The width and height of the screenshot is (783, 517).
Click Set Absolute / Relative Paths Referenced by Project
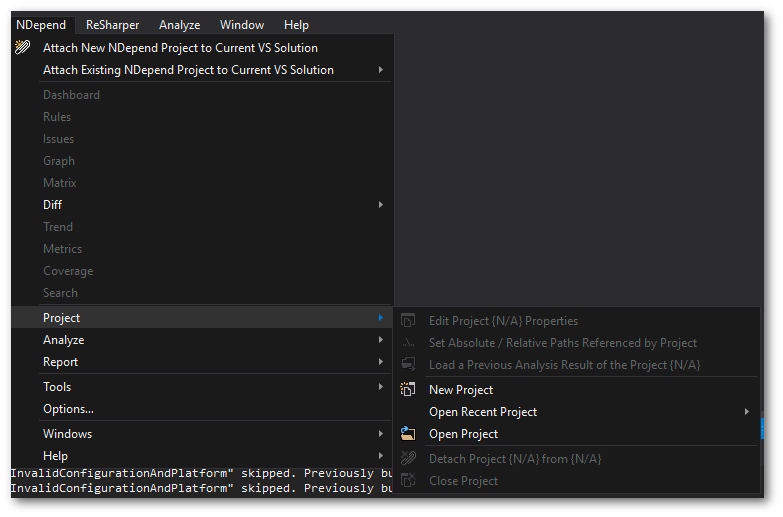(577, 343)
